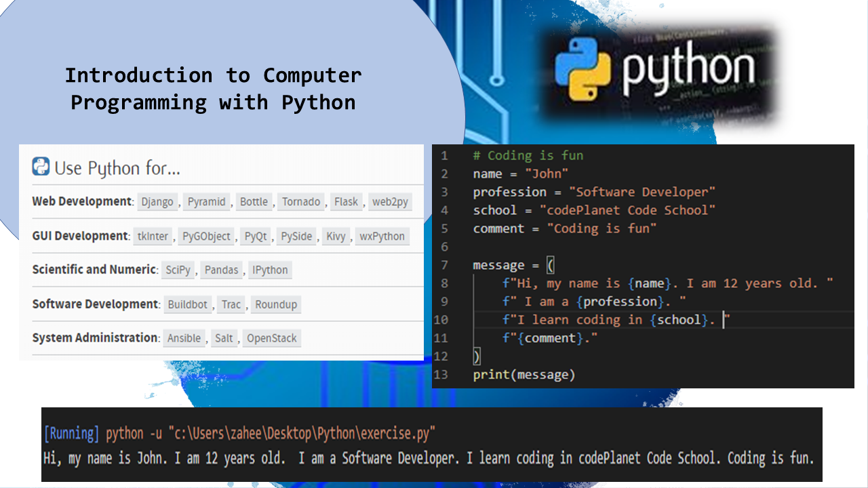
Task: Click the f-string line 'Hi, my name is {name}'
Action: 667,283
